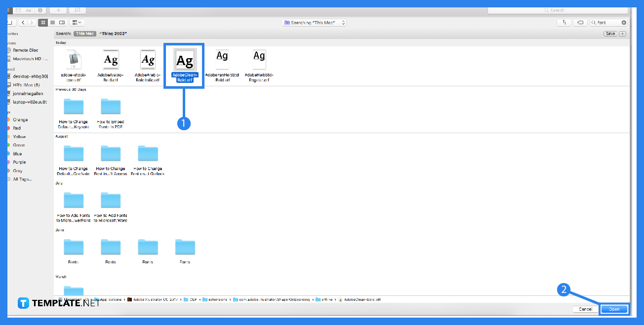The image size is (644, 325).
Task: Select the Blue tag in the sidebar
Action: tap(16, 153)
